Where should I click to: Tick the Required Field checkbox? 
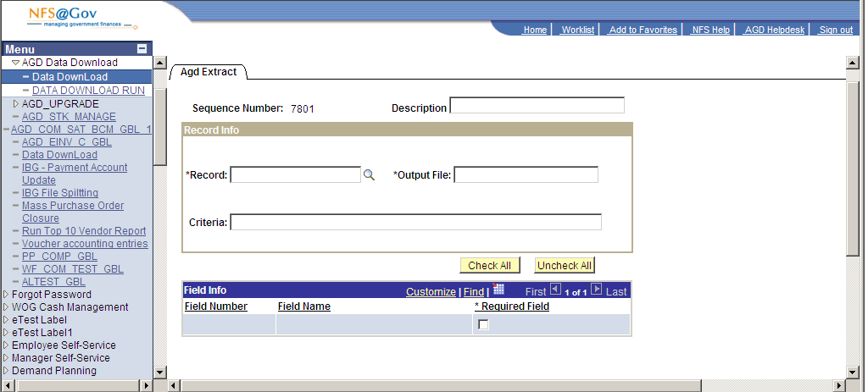pos(483,325)
